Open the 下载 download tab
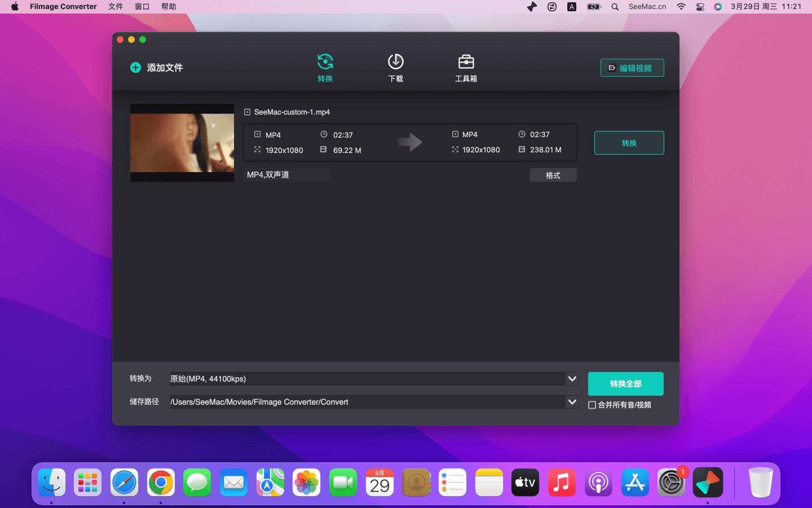This screenshot has width=812, height=508. click(x=395, y=68)
